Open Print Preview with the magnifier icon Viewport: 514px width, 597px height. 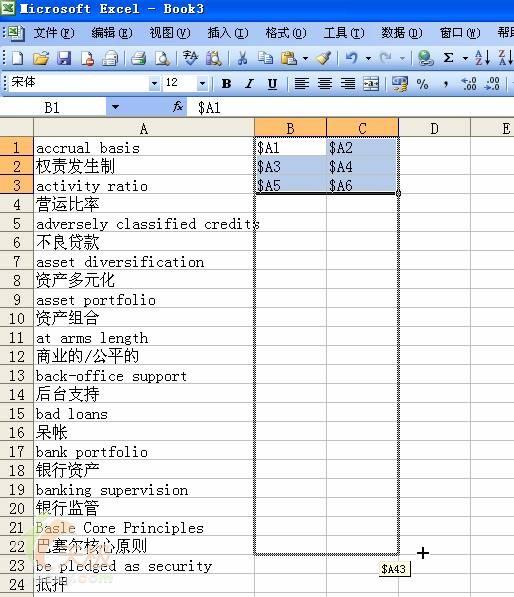coord(163,58)
